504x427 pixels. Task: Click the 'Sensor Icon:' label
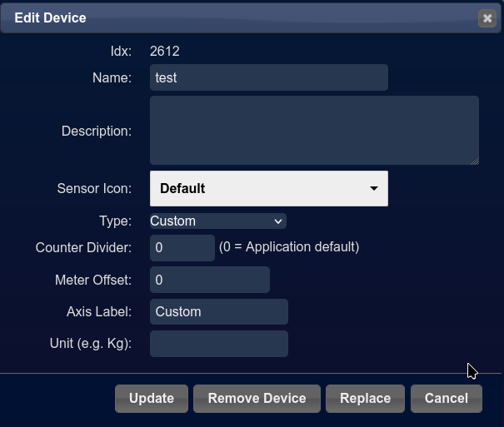click(94, 188)
